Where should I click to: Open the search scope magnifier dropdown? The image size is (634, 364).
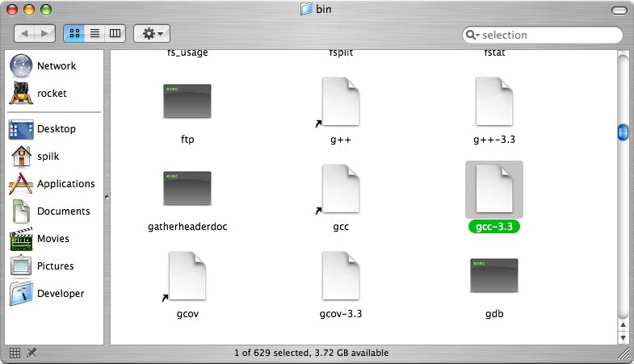473,36
